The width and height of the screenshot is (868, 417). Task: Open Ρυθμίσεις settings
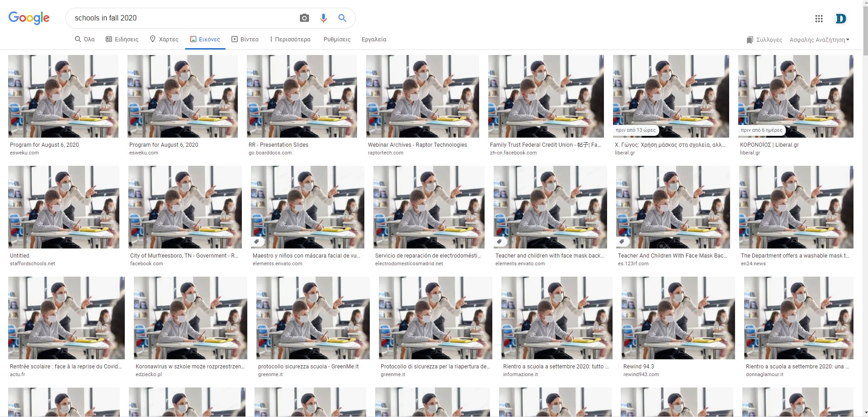click(337, 40)
